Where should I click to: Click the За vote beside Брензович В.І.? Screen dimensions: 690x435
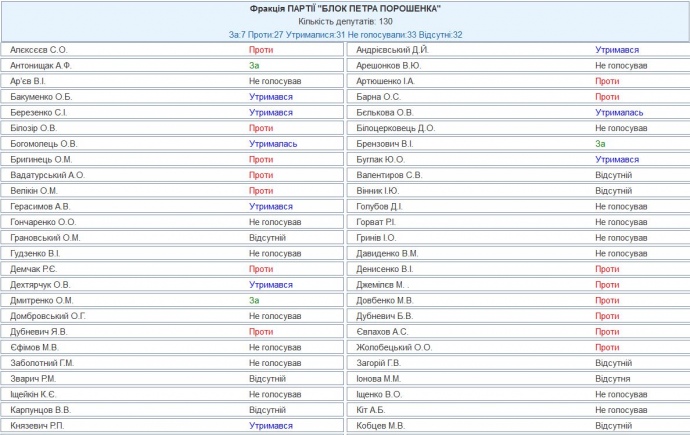pyautogui.click(x=600, y=144)
